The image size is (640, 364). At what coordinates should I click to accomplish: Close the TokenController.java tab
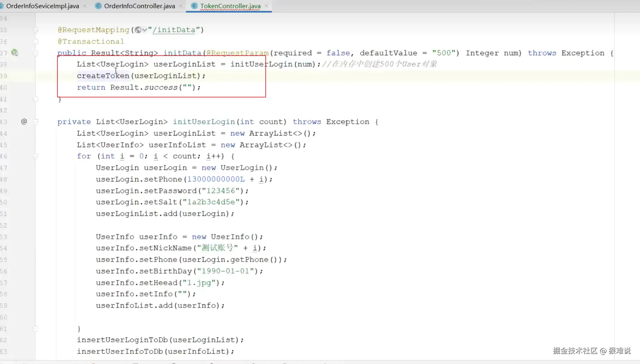click(266, 6)
